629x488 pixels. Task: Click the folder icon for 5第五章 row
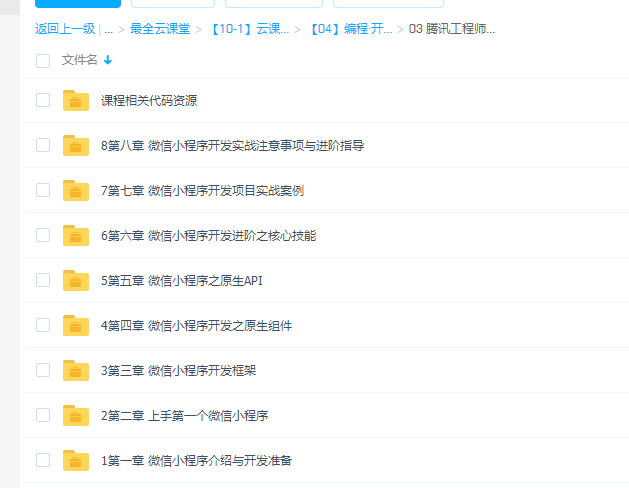click(76, 280)
